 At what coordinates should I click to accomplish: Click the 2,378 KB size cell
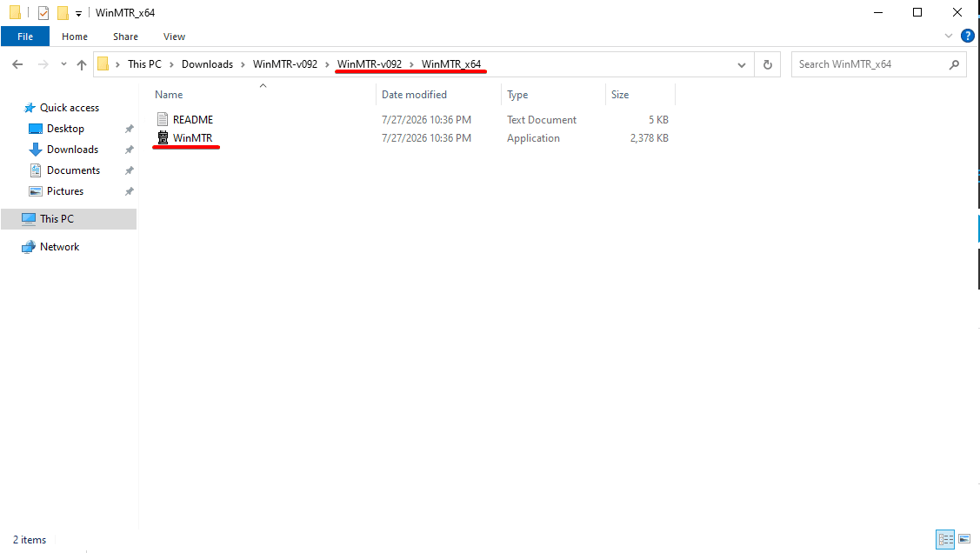click(x=649, y=138)
